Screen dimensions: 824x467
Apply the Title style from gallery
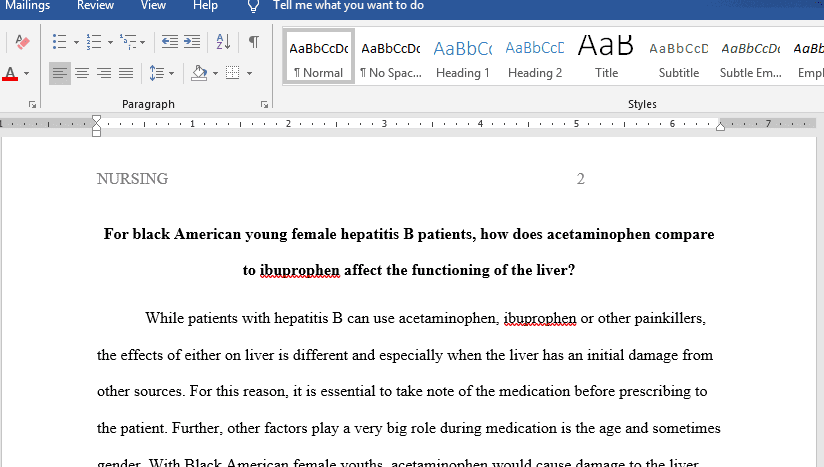click(606, 59)
